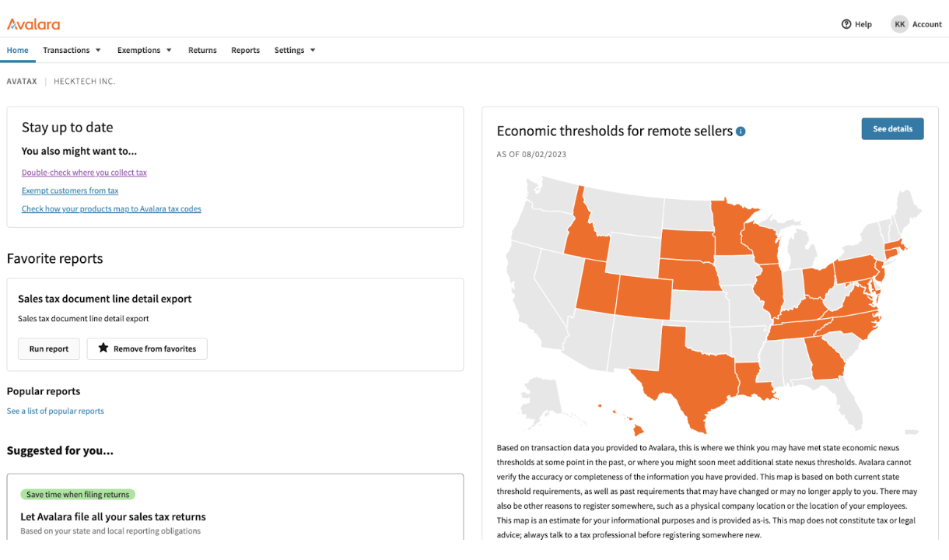Open Help via question mark icon

coord(846,24)
